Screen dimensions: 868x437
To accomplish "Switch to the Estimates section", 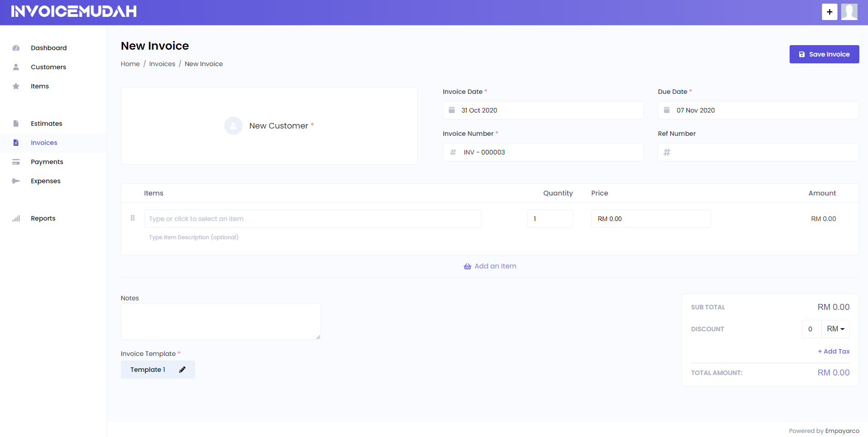I will tap(46, 123).
